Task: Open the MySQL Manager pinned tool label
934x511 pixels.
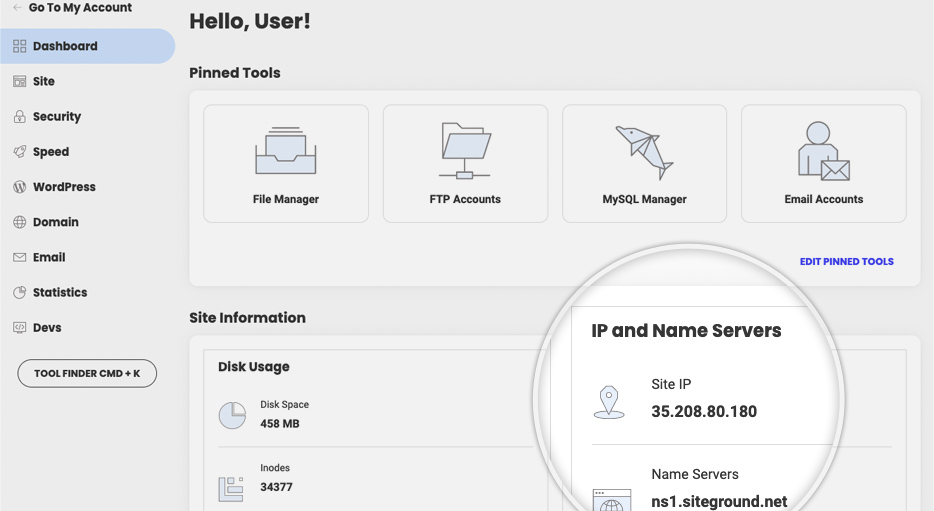Action: (645, 199)
